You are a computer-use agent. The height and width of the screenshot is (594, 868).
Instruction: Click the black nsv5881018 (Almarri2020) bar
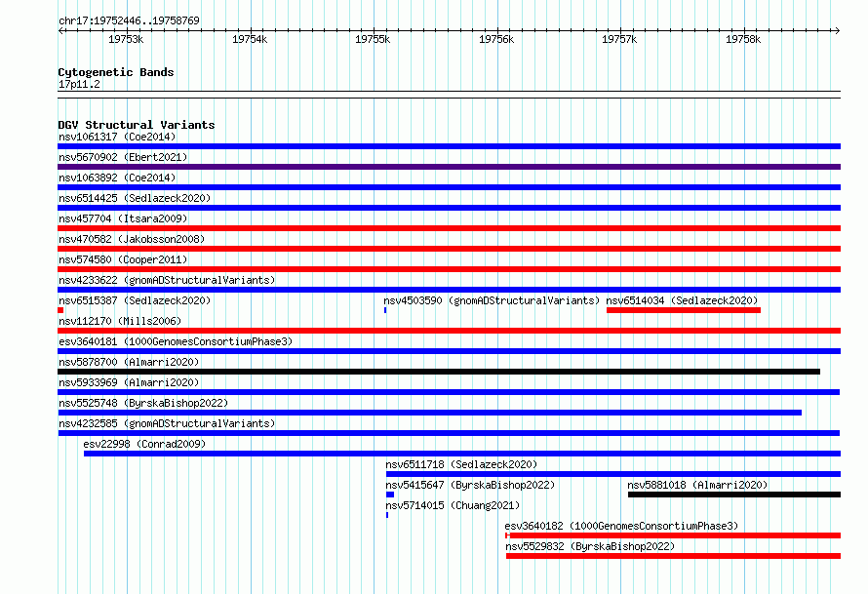(x=734, y=495)
